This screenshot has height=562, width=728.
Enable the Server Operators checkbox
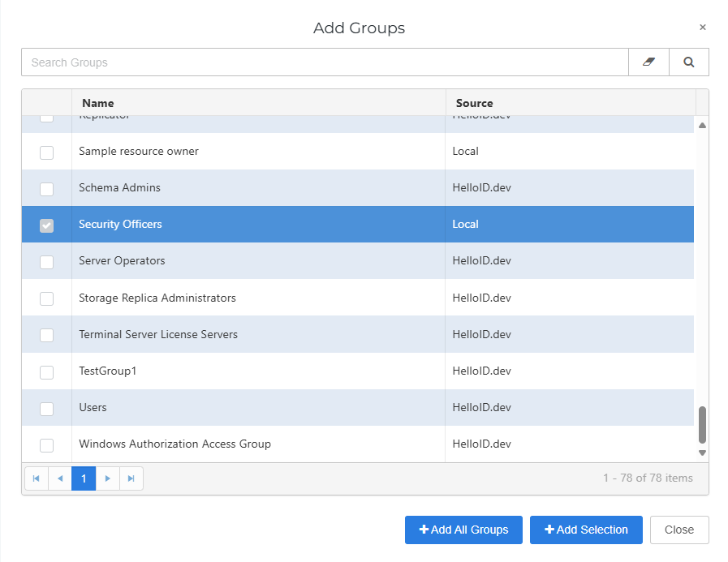point(47,262)
